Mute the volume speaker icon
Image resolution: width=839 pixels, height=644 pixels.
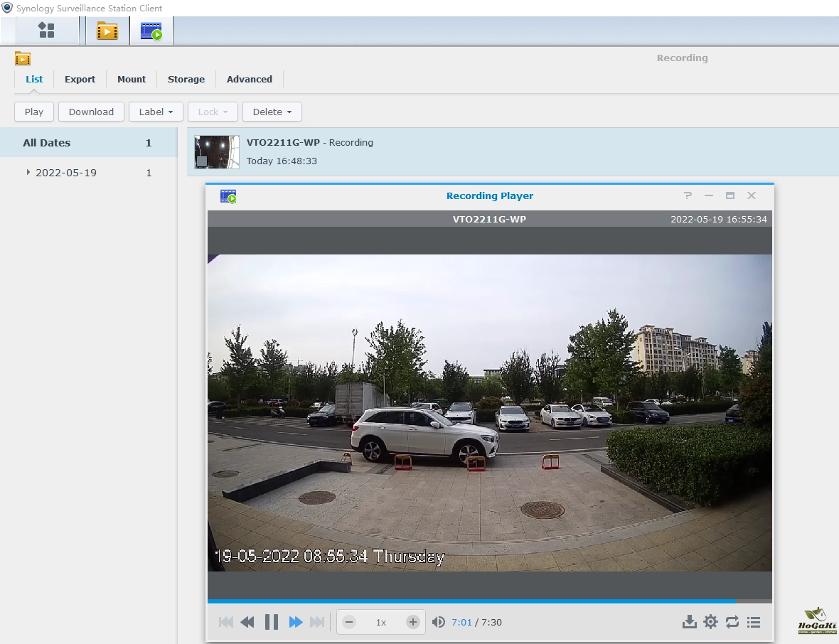(439, 622)
